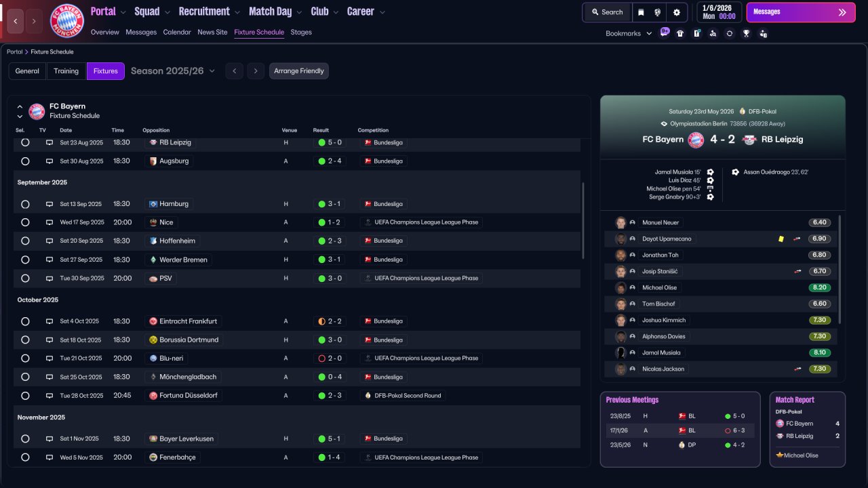Viewport: 868px width, 488px height.
Task: Click the date and time display 1/6/2026
Action: pos(718,12)
